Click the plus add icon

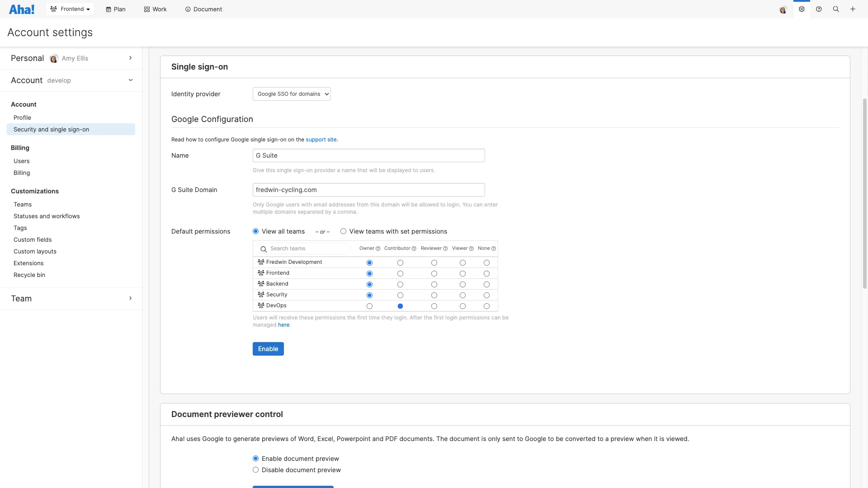point(853,9)
